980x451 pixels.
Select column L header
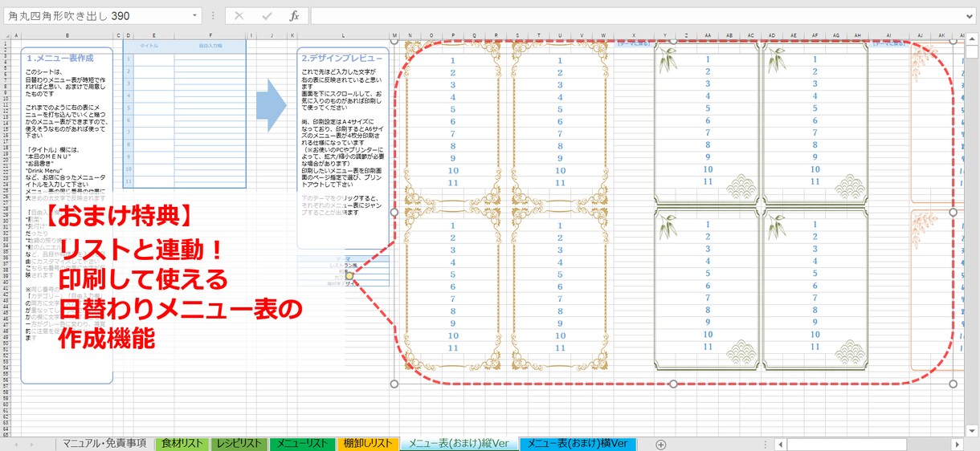(343, 36)
